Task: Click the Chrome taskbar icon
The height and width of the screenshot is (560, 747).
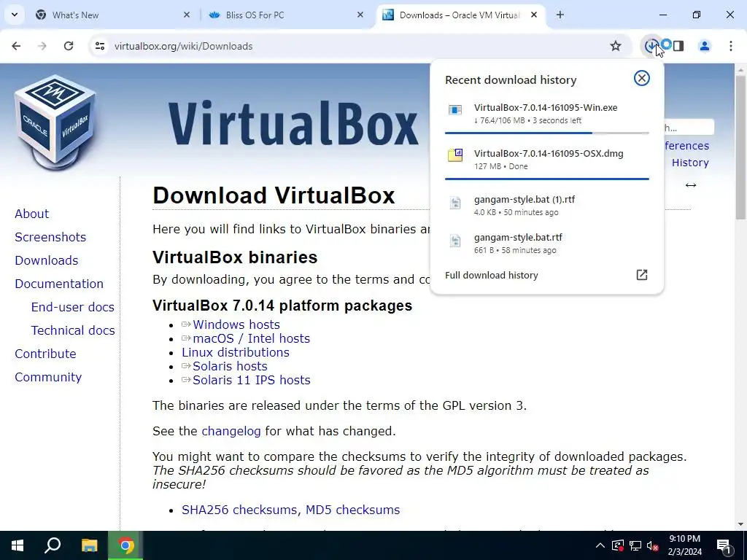Action: pyautogui.click(x=125, y=545)
